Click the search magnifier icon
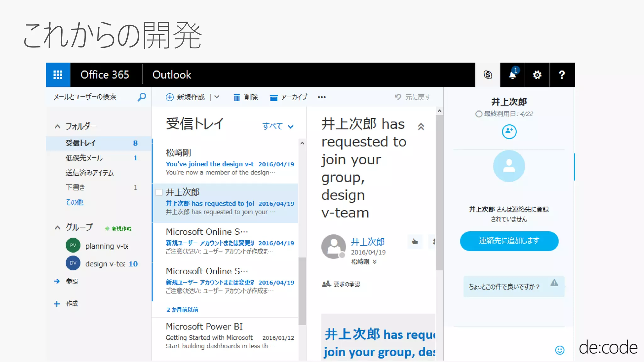The image size is (644, 362). click(142, 97)
